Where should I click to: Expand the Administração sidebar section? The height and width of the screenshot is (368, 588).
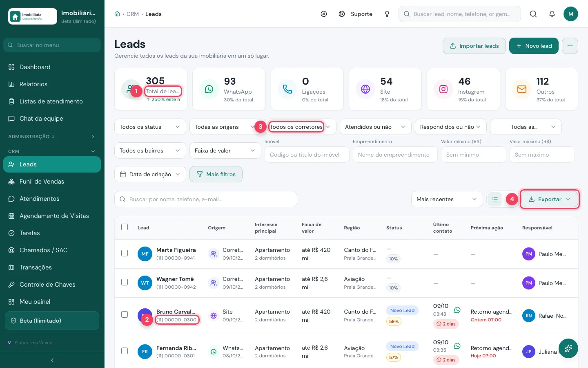52,137
